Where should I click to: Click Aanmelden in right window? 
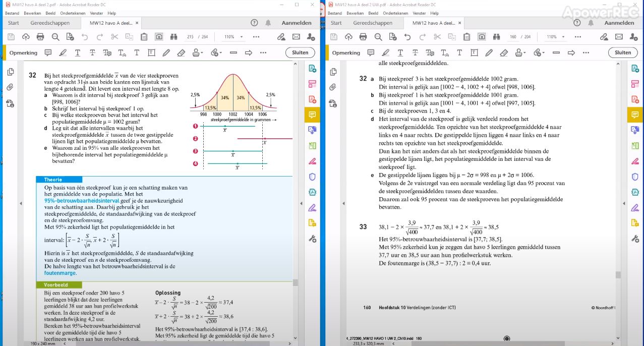[x=619, y=23]
